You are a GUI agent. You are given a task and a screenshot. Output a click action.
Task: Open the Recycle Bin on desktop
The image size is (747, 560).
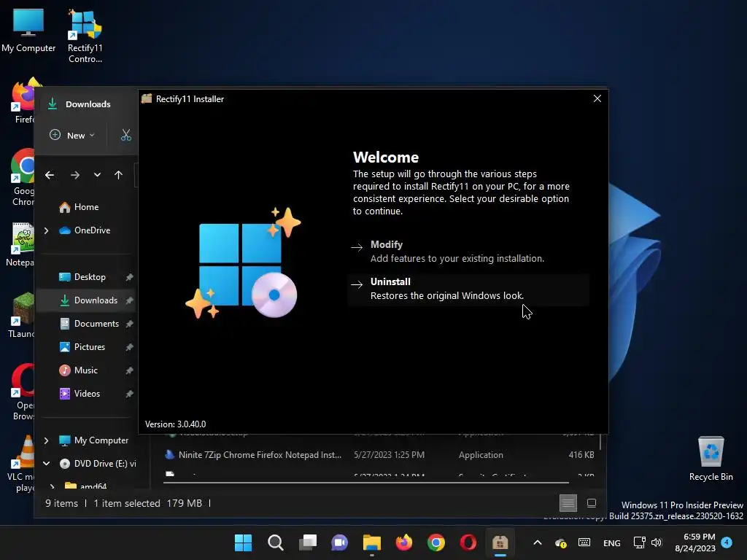coord(711,459)
